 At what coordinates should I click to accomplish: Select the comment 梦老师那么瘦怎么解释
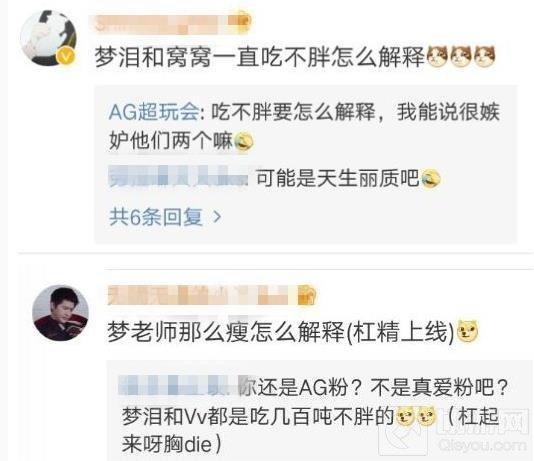coord(226,332)
